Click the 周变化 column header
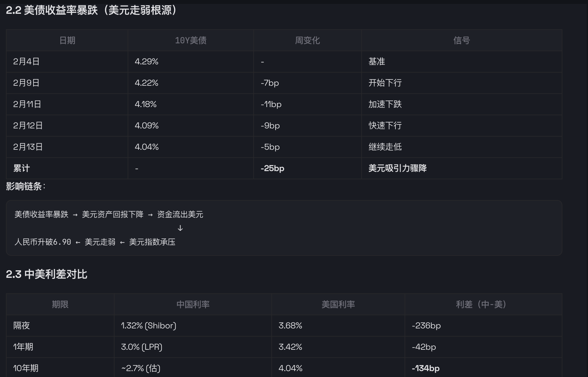The width and height of the screenshot is (588, 377). pos(307,40)
